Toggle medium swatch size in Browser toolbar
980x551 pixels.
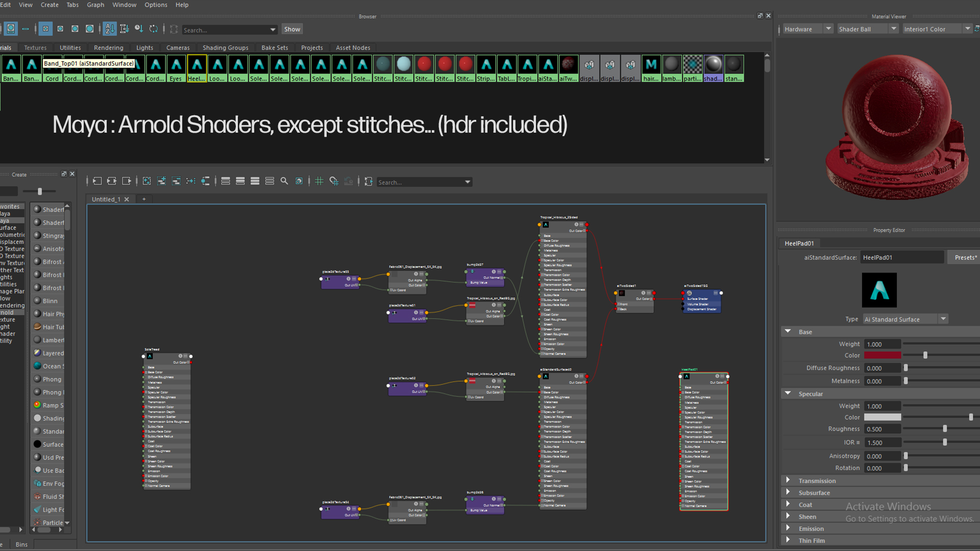pos(75,29)
